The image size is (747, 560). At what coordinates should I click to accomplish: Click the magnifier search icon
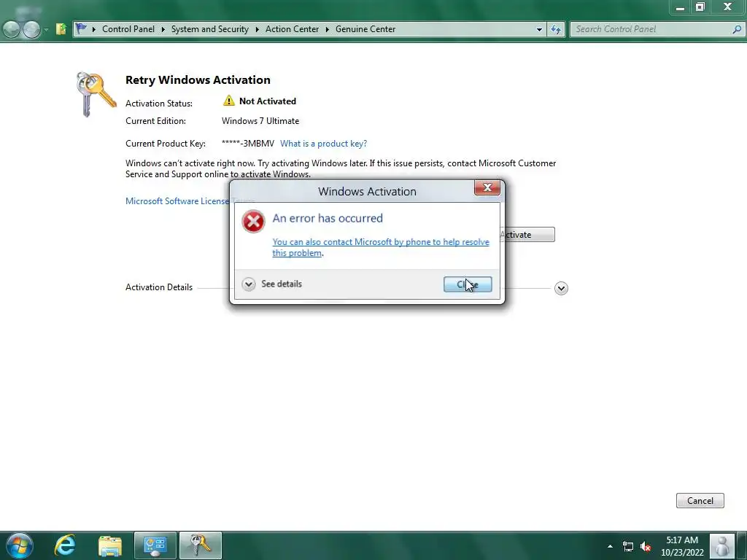point(737,29)
